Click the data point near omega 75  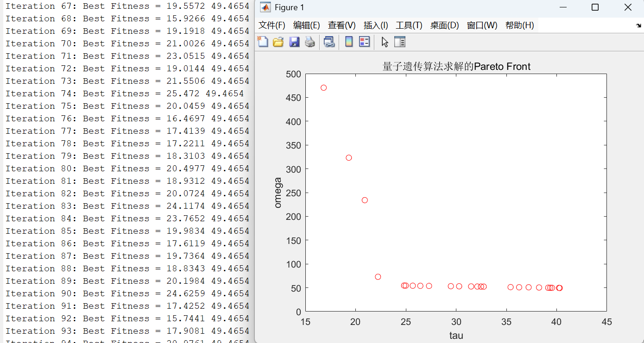click(x=378, y=277)
